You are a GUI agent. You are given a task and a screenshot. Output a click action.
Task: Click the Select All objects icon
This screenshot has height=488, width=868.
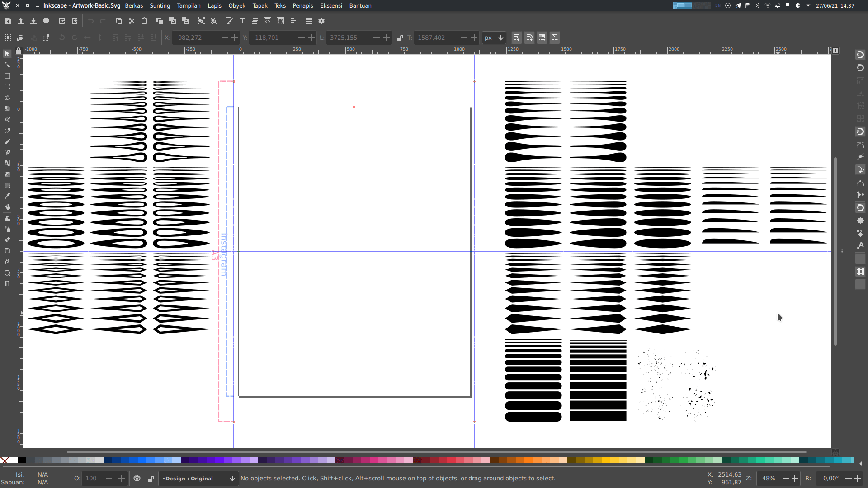point(8,38)
